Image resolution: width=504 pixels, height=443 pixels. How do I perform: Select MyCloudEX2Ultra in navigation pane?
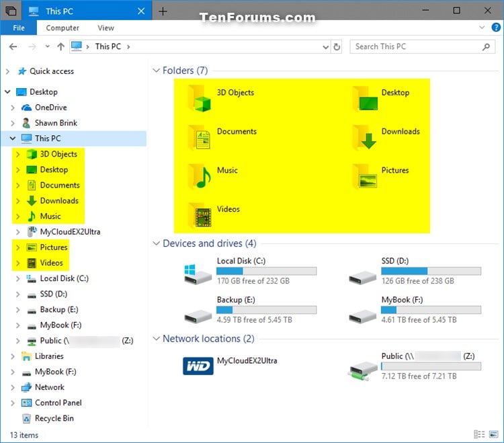70,232
